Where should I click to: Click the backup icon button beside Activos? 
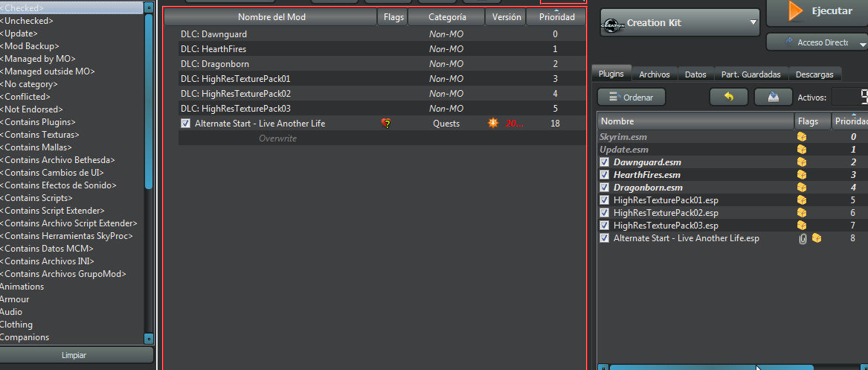pos(774,97)
